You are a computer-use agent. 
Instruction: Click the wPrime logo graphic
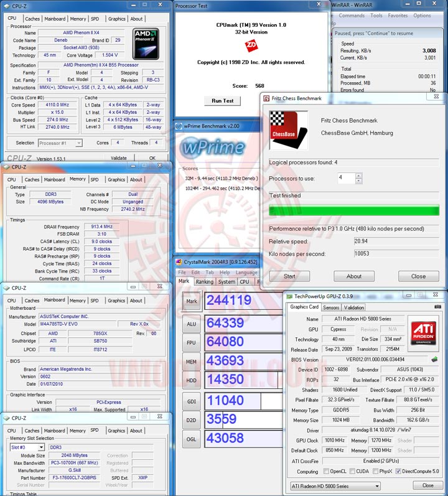(213, 147)
